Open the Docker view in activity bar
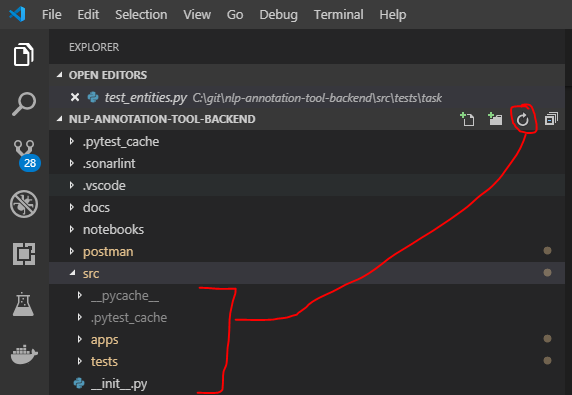The width and height of the screenshot is (572, 395). 24,355
